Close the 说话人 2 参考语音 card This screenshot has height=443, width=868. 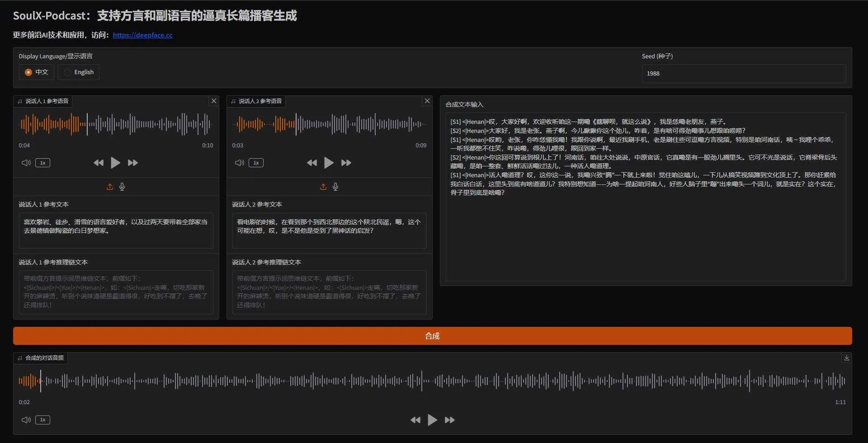point(427,101)
